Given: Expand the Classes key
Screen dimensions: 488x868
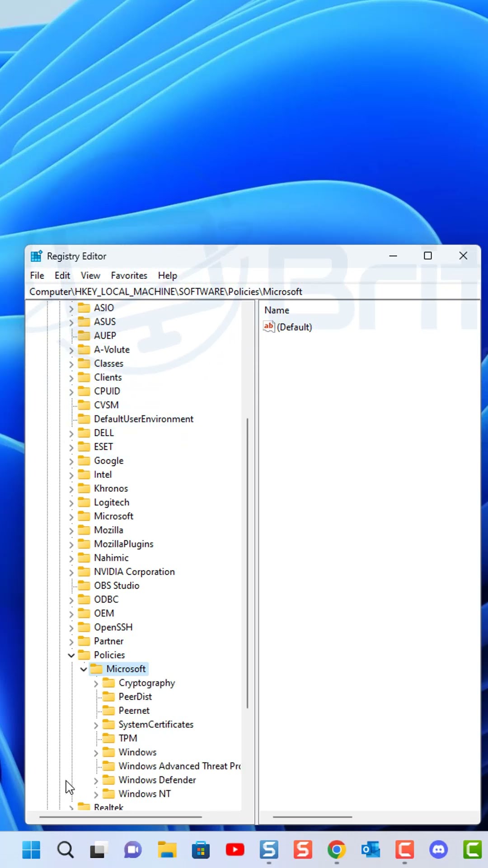Looking at the screenshot, I should [71, 364].
